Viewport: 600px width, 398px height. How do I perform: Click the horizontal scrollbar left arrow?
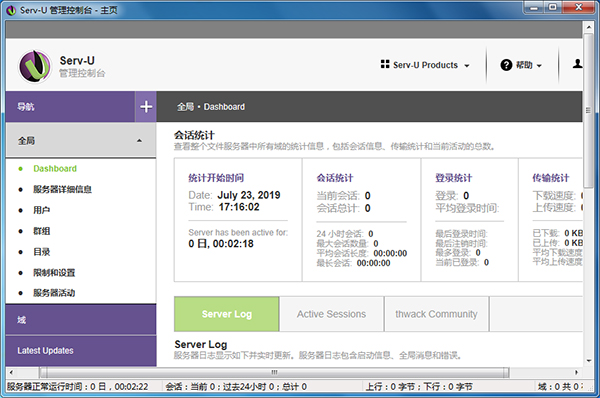point(11,372)
